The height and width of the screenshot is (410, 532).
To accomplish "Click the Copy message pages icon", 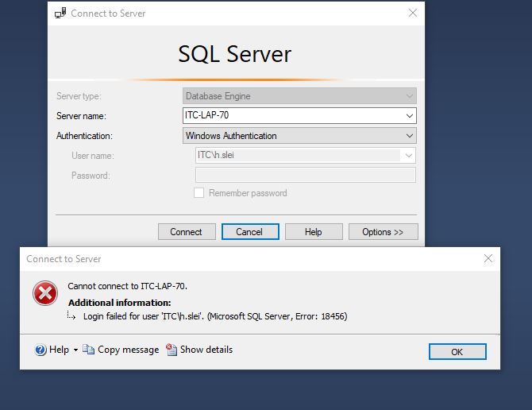I will pos(88,350).
